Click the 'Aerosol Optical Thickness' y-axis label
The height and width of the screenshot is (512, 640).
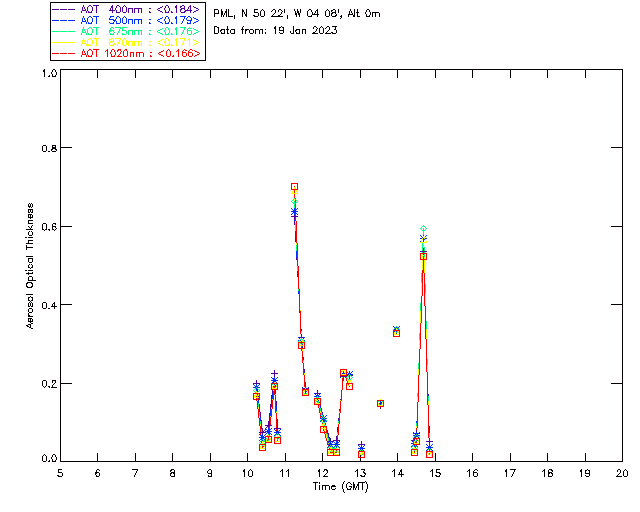tap(31, 266)
